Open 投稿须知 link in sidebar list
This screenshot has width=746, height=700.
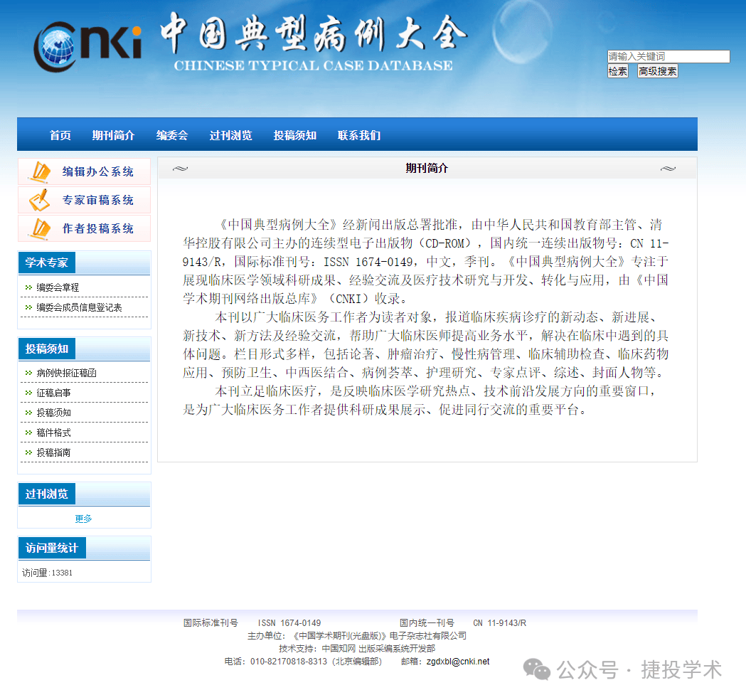coord(53,413)
